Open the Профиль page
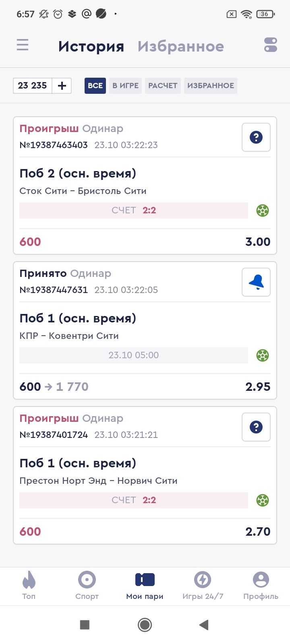The image size is (290, 644). [x=261, y=586]
